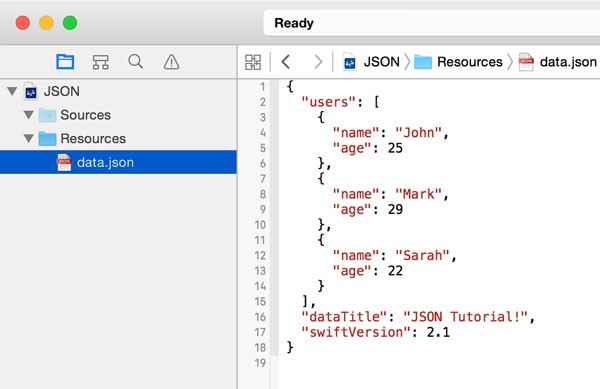Open the Find navigator magnifier icon
600x389 pixels.
[135, 62]
